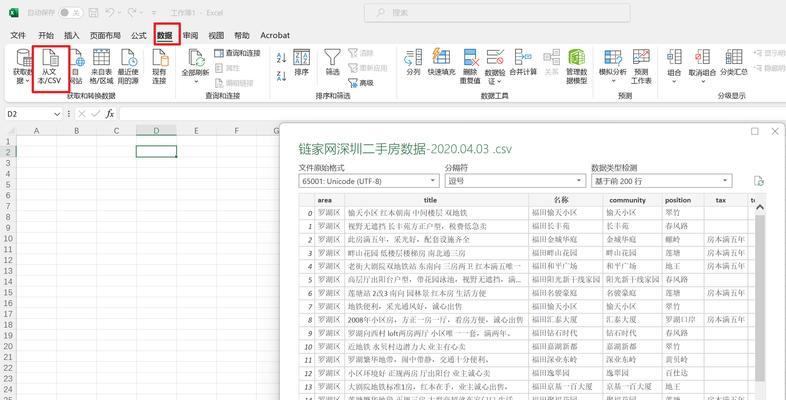The image size is (786, 400).
Task: Open 数据类型检测 dropdown
Action: point(662,181)
